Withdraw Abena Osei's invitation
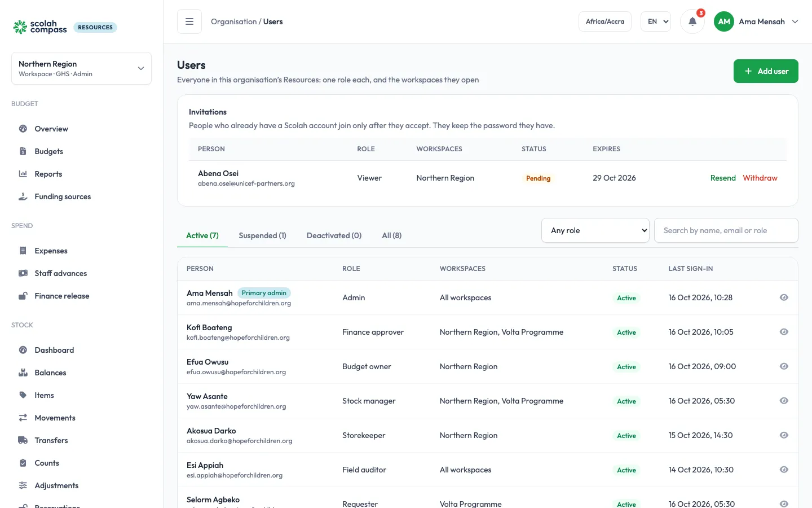 (760, 178)
